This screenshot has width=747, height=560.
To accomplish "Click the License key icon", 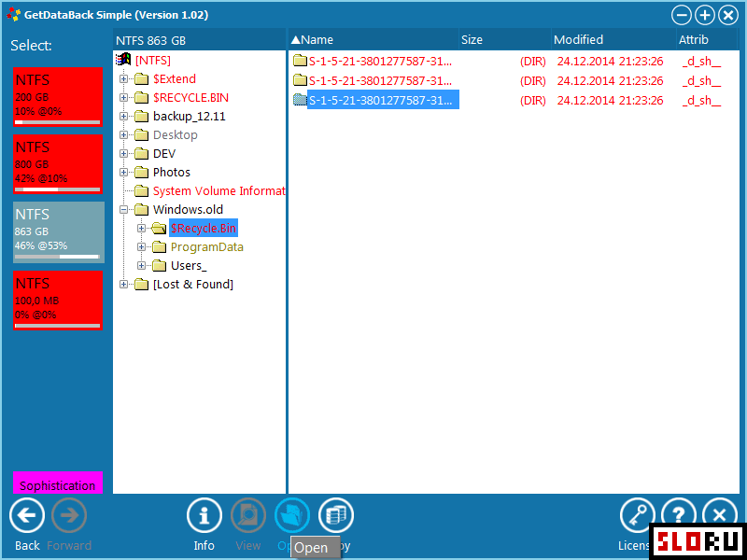I will [638, 515].
